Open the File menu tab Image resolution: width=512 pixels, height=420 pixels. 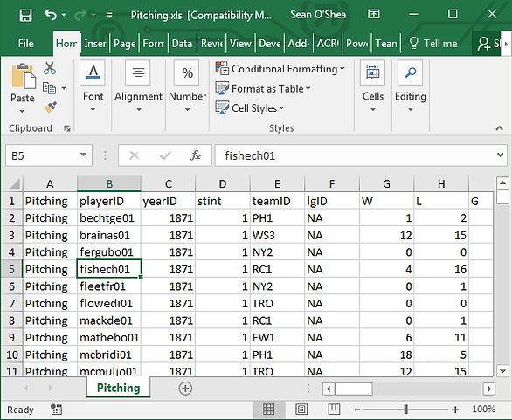[26, 44]
